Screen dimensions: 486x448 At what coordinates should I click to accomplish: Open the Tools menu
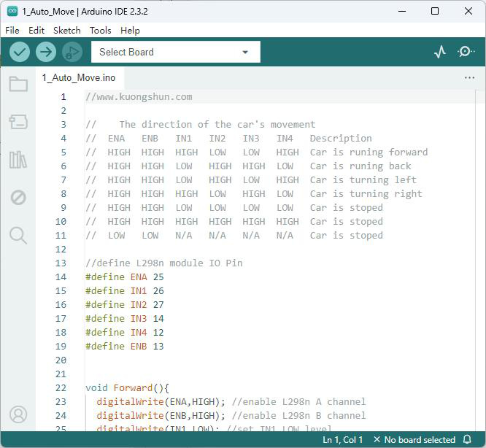[101, 31]
